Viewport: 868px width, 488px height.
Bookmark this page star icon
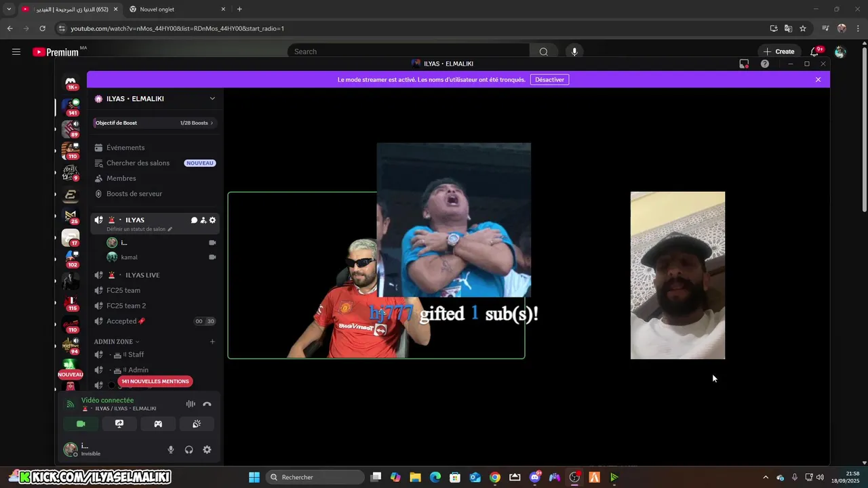pos(803,28)
